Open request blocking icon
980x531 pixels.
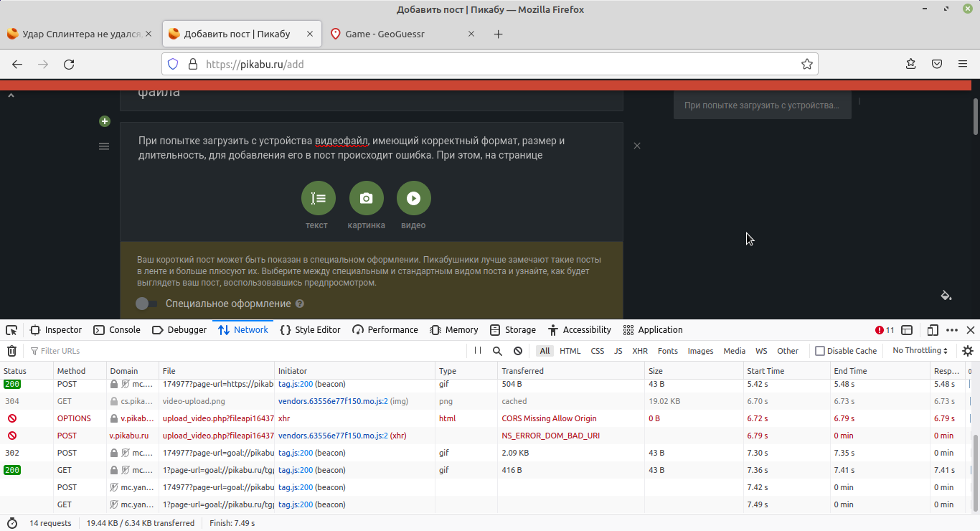518,351
